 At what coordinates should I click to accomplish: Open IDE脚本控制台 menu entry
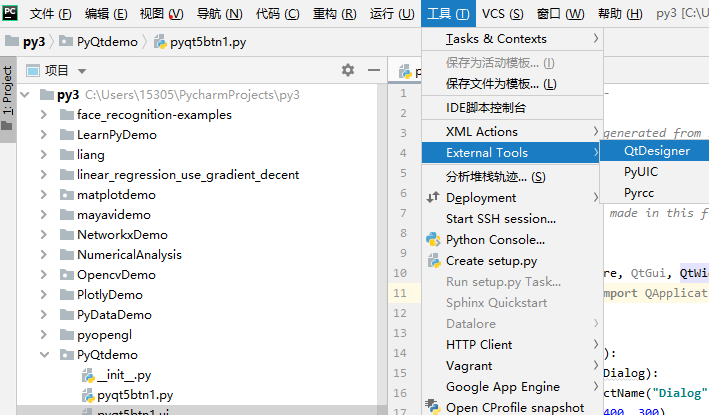pos(512,108)
